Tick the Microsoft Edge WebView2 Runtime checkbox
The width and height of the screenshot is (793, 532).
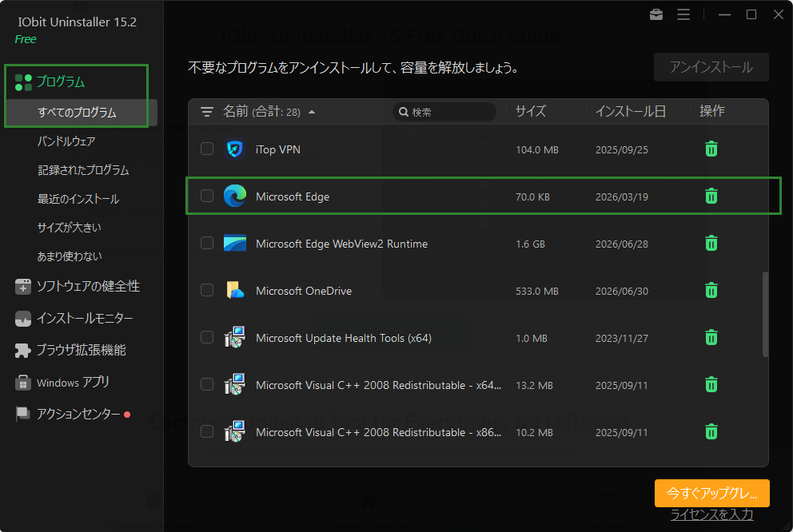click(x=207, y=243)
